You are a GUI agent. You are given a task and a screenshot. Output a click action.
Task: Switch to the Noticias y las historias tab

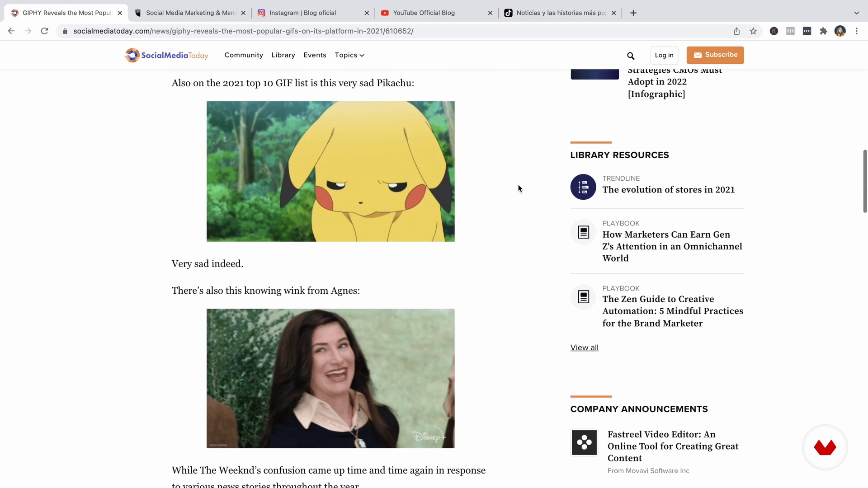point(560,13)
